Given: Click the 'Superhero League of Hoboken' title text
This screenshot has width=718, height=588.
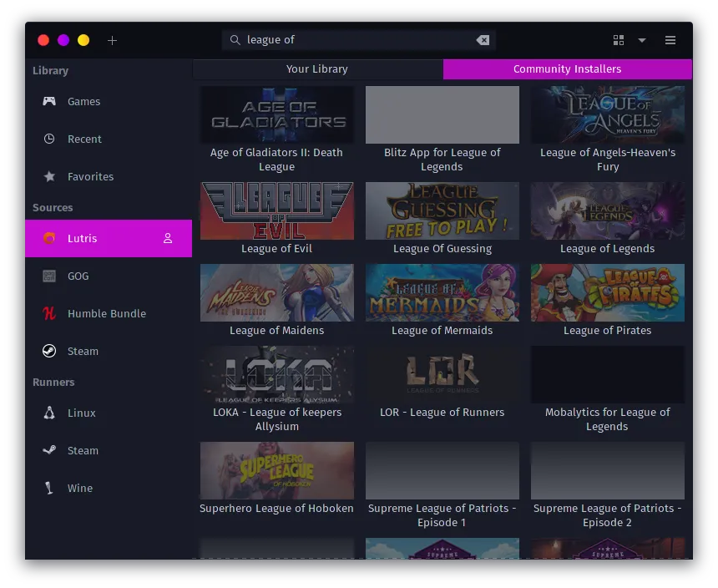Looking at the screenshot, I should (276, 509).
